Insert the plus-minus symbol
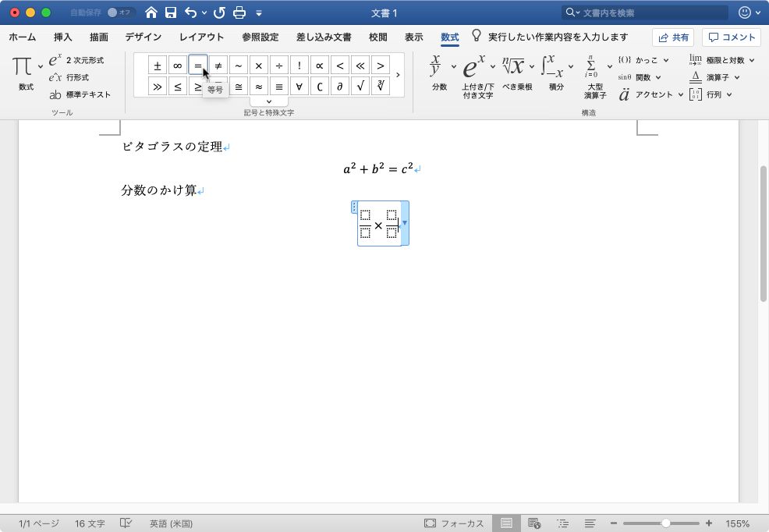 coord(158,66)
